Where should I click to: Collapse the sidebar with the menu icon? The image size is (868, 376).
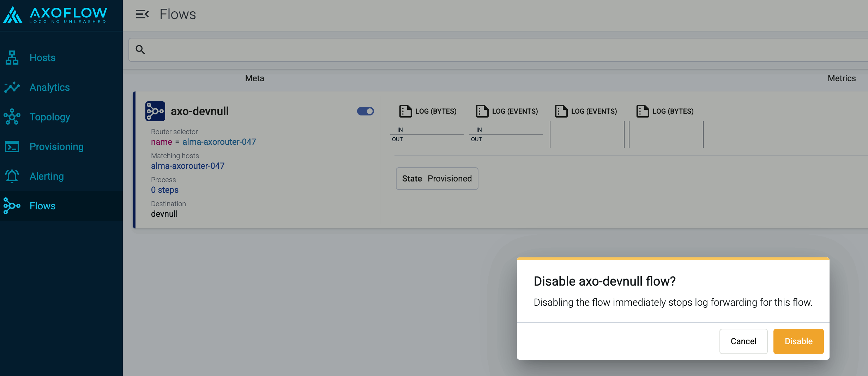point(143,14)
